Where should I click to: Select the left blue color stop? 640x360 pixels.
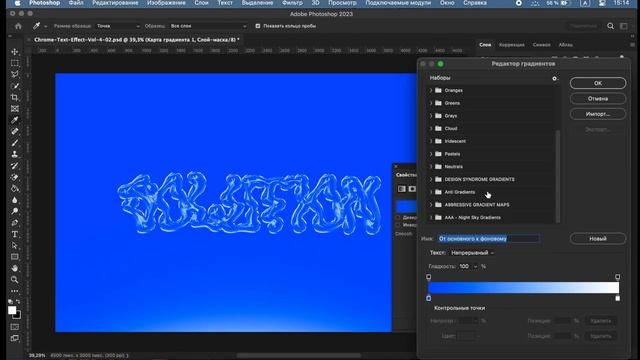click(429, 298)
